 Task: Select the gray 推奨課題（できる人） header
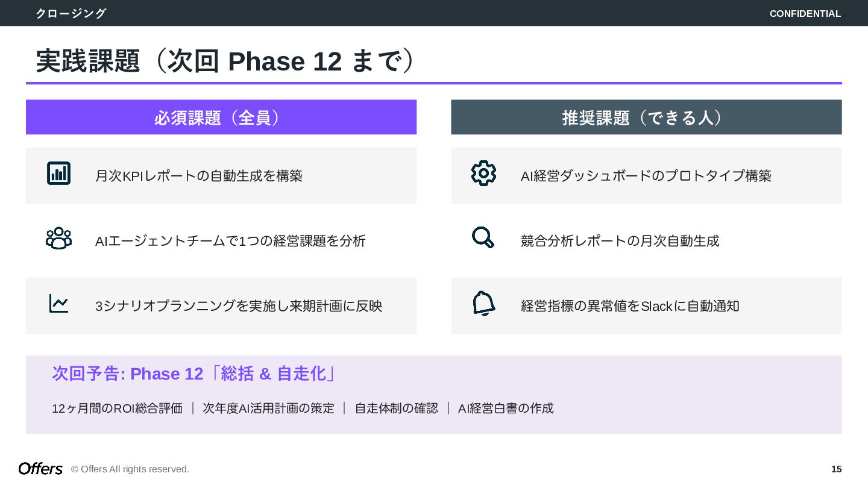(x=646, y=117)
